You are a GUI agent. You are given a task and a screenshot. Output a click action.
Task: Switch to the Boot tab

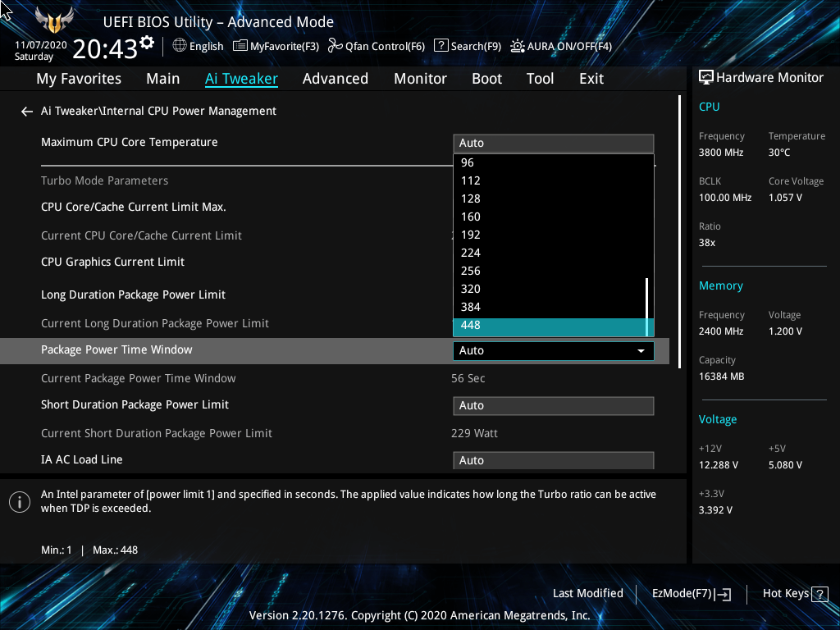point(486,79)
